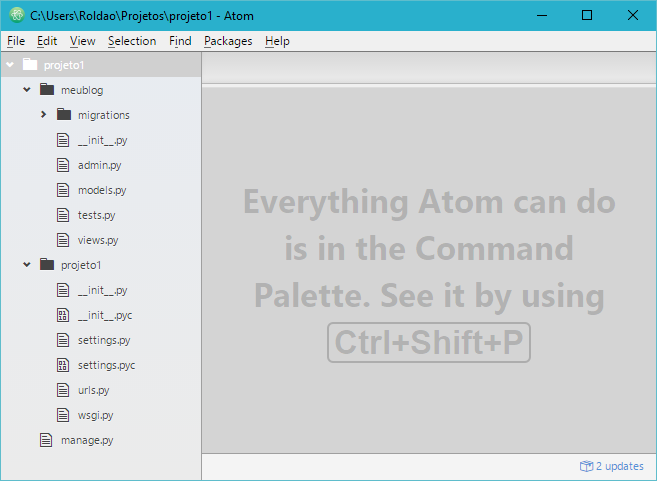This screenshot has height=481, width=657.
Task: Click the urls.py file icon
Action: pos(63,390)
